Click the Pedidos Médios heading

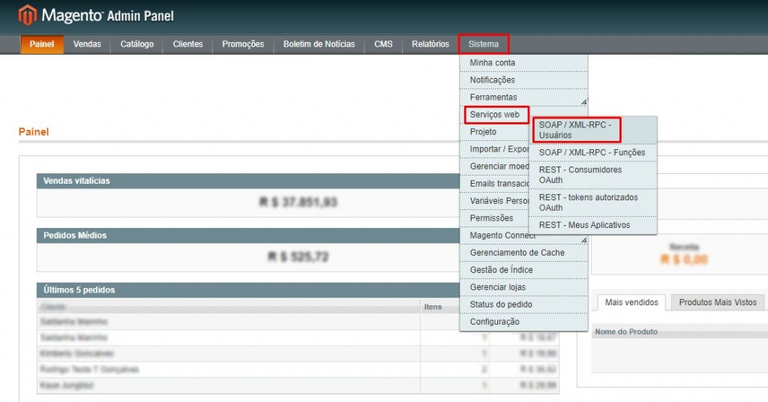click(75, 236)
